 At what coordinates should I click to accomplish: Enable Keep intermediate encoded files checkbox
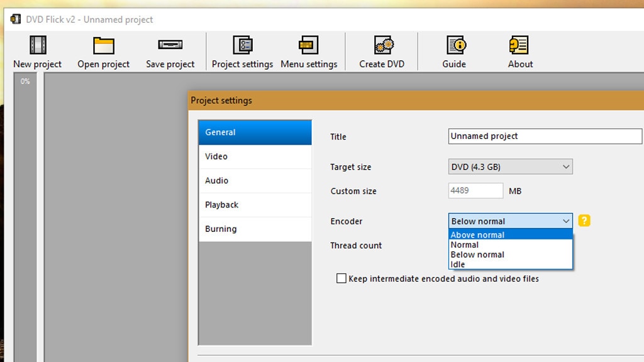pyautogui.click(x=341, y=278)
